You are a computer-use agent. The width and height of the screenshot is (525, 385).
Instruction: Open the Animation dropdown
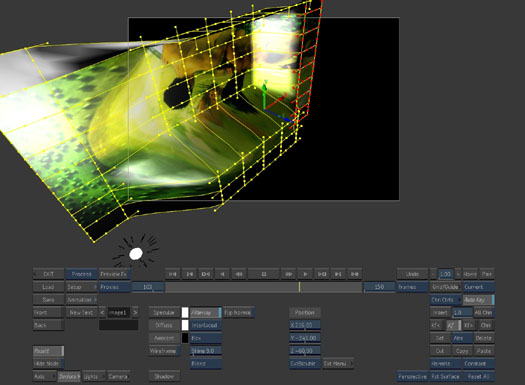pyautogui.click(x=81, y=300)
